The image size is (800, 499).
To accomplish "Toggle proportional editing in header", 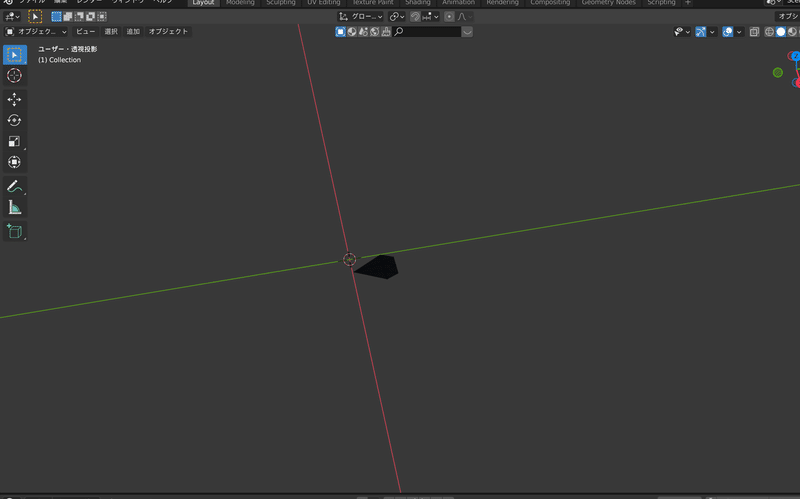I will [449, 17].
